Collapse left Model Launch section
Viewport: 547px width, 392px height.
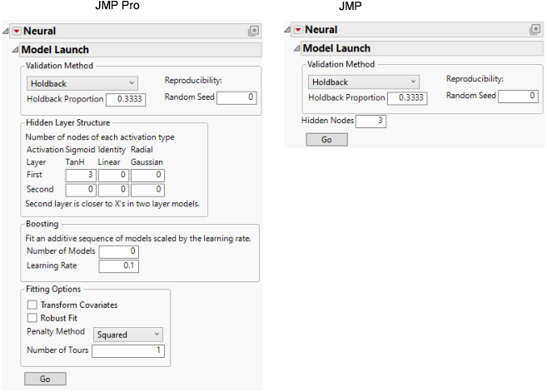[x=13, y=50]
